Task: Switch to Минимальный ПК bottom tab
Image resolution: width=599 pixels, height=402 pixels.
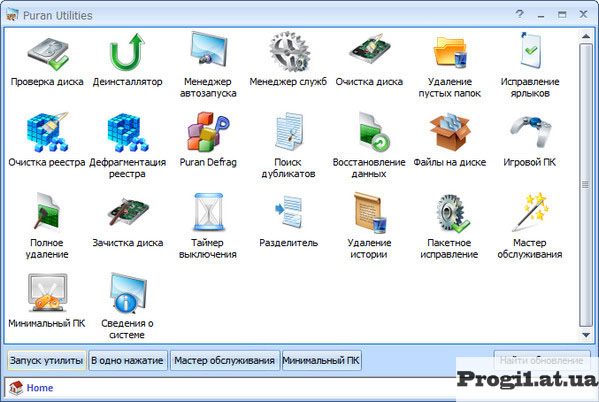Action: (321, 360)
